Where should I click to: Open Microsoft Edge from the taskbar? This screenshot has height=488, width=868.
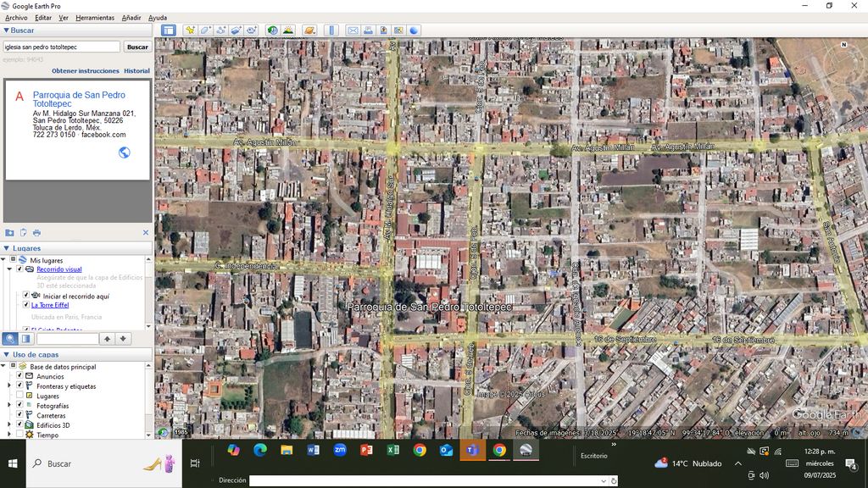click(260, 450)
